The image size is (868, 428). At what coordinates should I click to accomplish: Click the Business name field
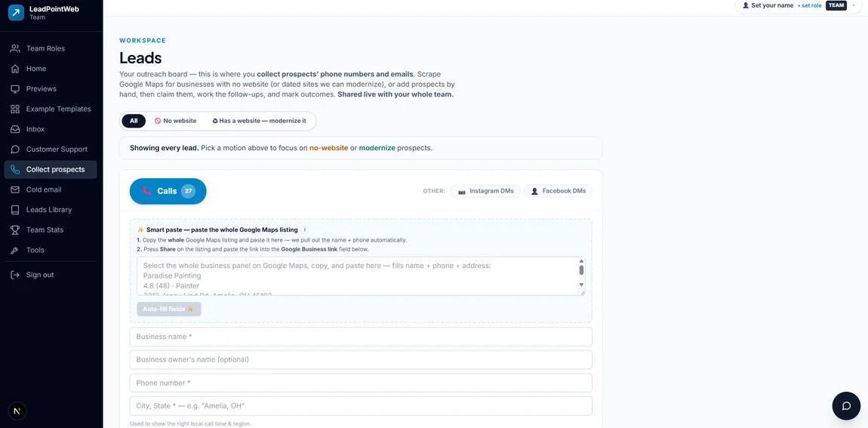pyautogui.click(x=361, y=337)
